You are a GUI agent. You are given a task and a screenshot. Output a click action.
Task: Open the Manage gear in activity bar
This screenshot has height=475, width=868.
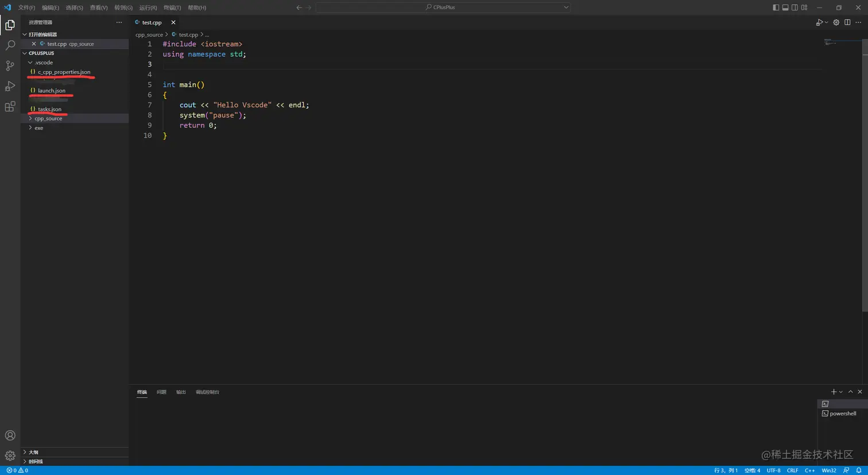[x=10, y=455]
